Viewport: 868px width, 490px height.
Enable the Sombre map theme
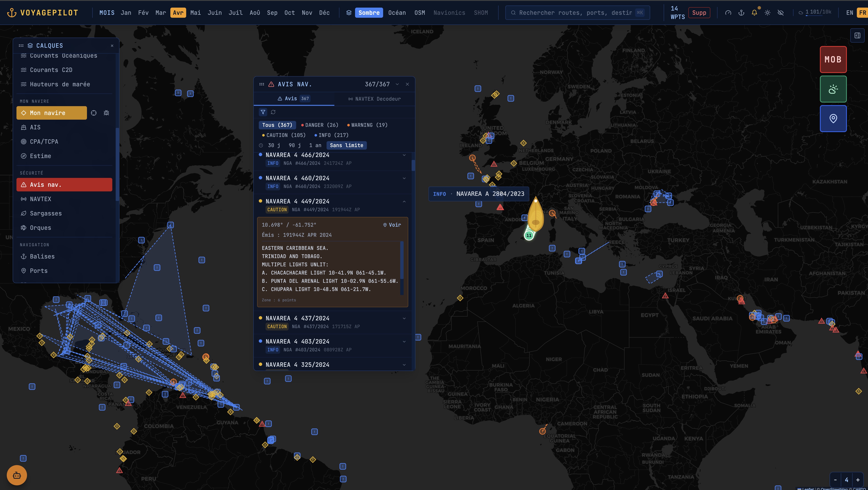click(x=369, y=12)
